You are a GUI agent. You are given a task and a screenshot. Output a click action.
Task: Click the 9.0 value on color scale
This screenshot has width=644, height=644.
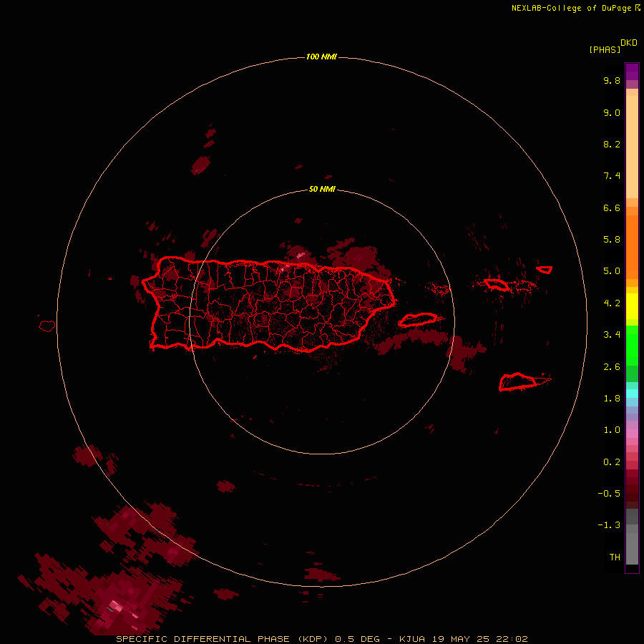point(612,112)
